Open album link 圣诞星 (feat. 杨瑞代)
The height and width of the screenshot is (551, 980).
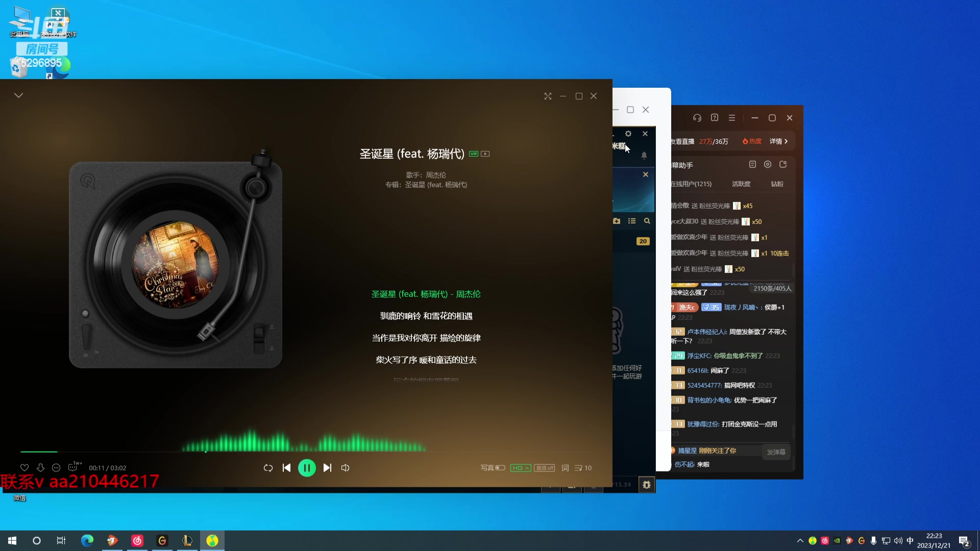pyautogui.click(x=436, y=185)
